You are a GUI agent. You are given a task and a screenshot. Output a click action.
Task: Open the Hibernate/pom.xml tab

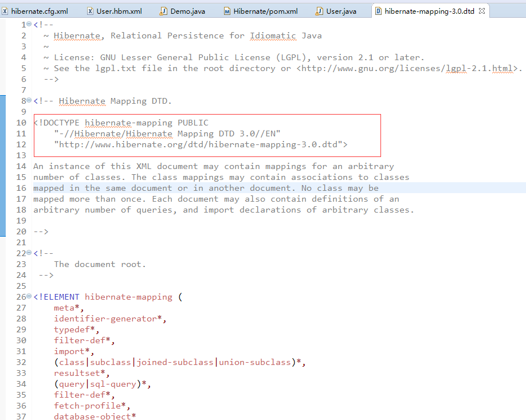[261, 11]
